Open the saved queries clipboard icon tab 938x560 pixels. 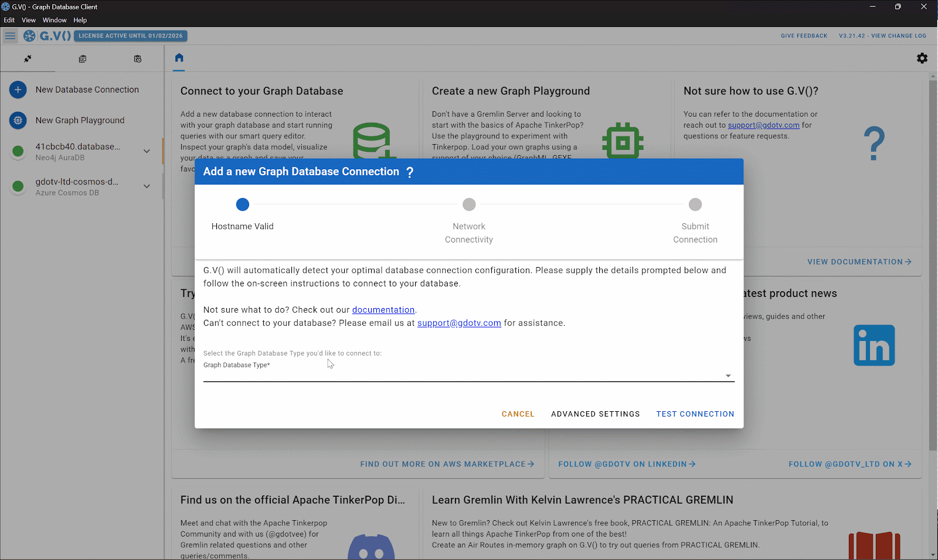pyautogui.click(x=83, y=59)
